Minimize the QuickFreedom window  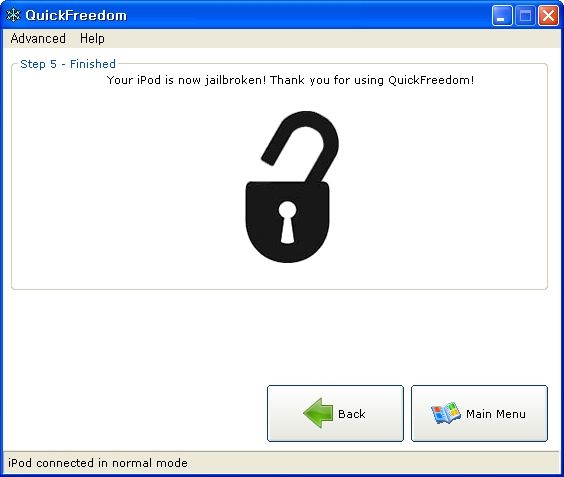[502, 16]
